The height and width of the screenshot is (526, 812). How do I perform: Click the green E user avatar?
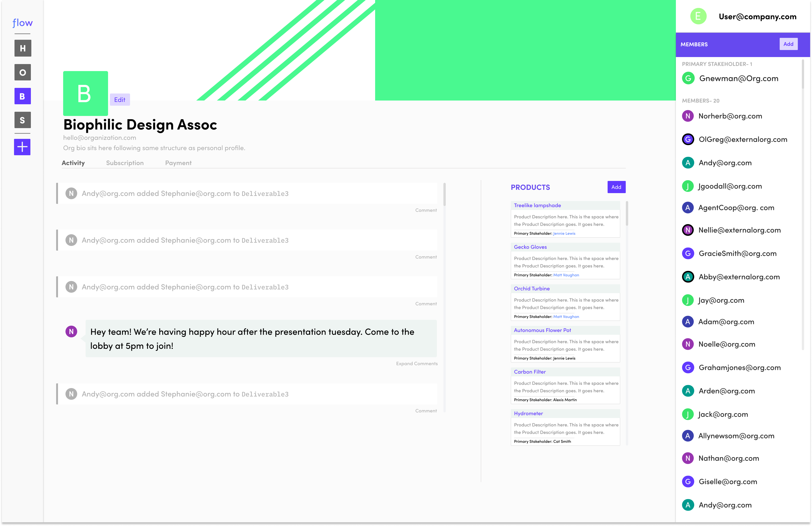(698, 16)
